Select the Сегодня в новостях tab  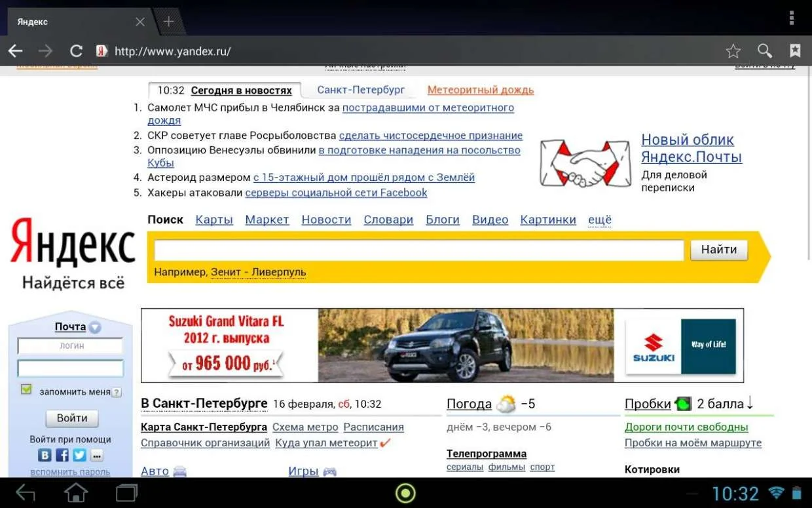point(242,90)
